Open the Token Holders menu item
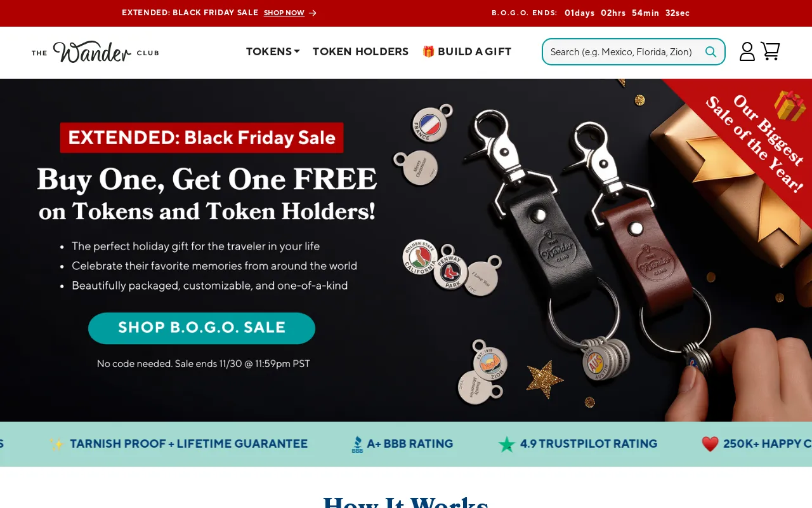 360,51
